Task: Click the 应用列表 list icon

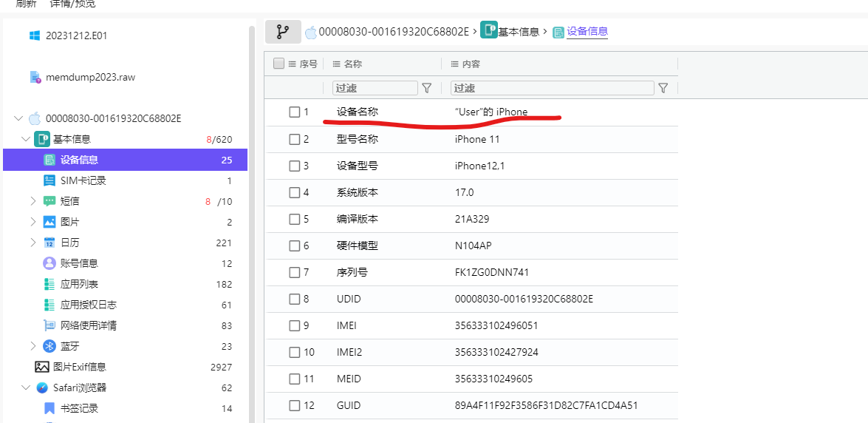Action: (x=49, y=284)
